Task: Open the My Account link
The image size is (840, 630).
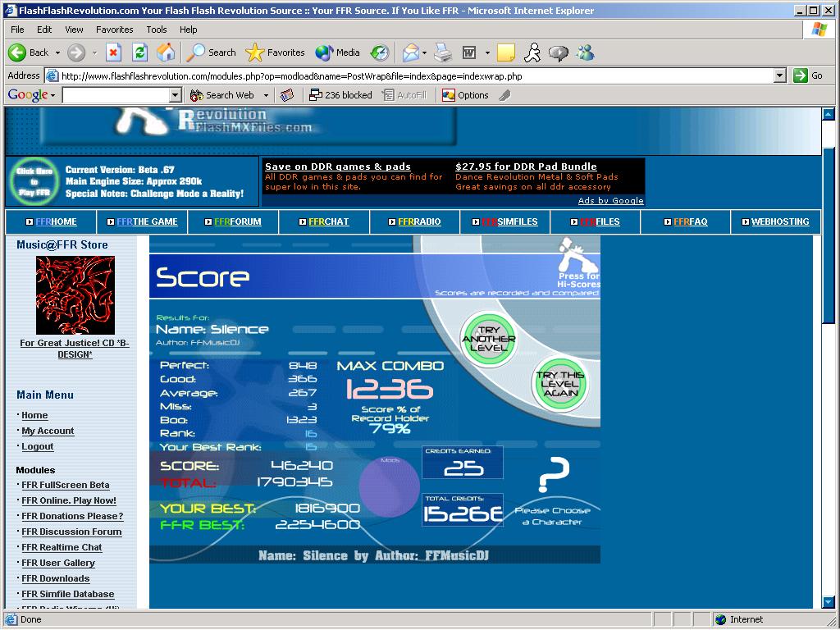Action: [48, 431]
